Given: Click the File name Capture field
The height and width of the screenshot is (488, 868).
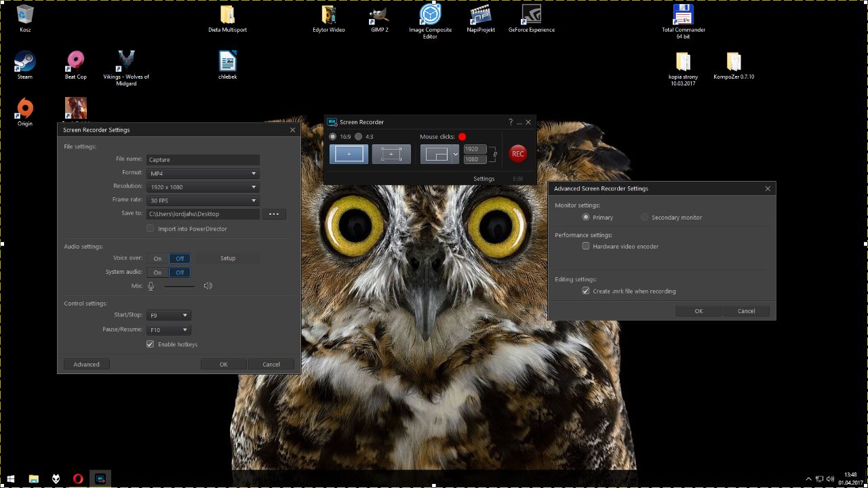Looking at the screenshot, I should click(x=203, y=160).
